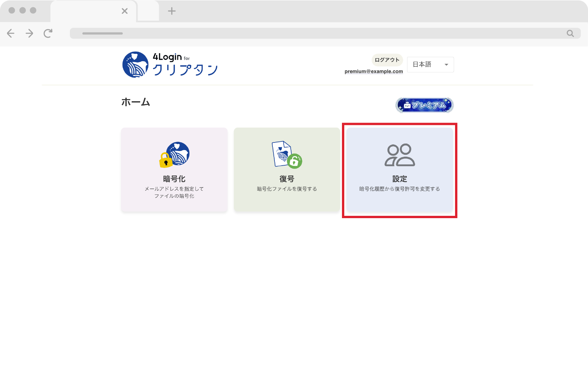Go back with the browser back arrow
588x391 pixels.
click(x=11, y=33)
